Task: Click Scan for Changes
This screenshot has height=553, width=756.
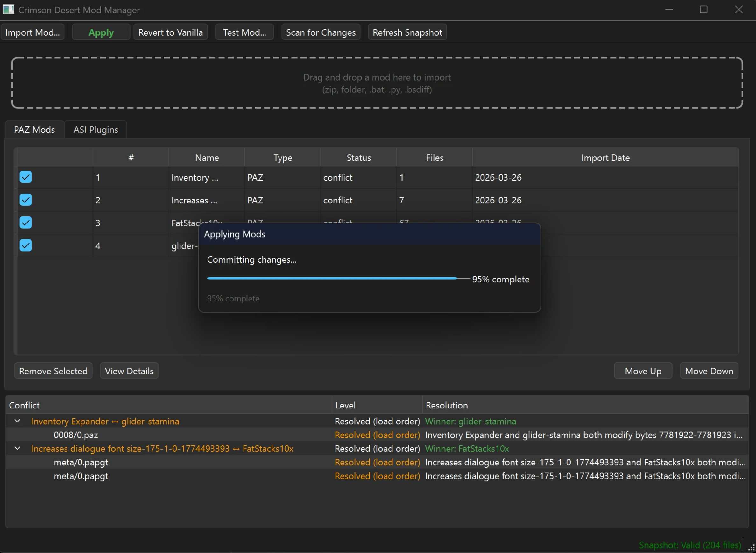Action: [x=320, y=32]
